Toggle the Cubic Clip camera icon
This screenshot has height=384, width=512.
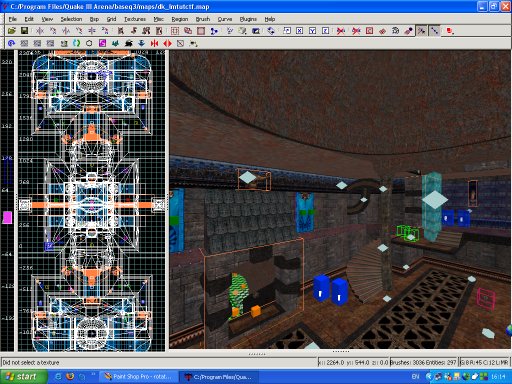click(256, 31)
